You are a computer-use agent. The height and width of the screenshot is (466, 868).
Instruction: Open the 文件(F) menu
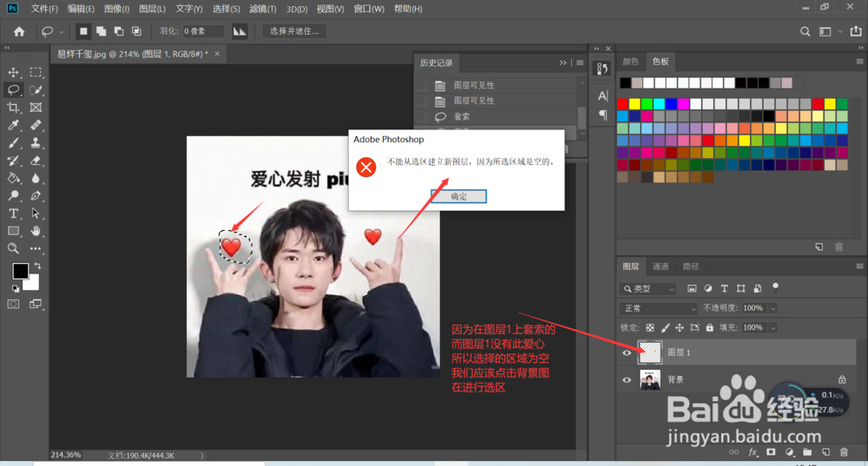pyautogui.click(x=44, y=9)
